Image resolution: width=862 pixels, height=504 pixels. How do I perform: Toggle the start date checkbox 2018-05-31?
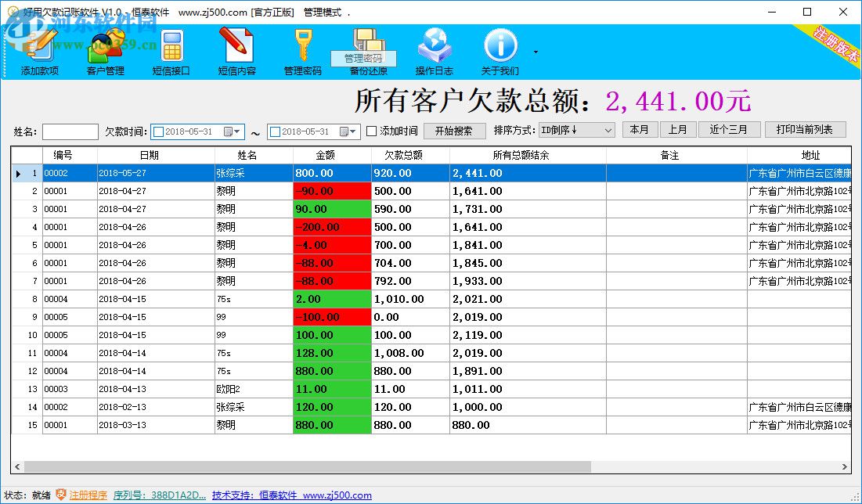point(158,132)
